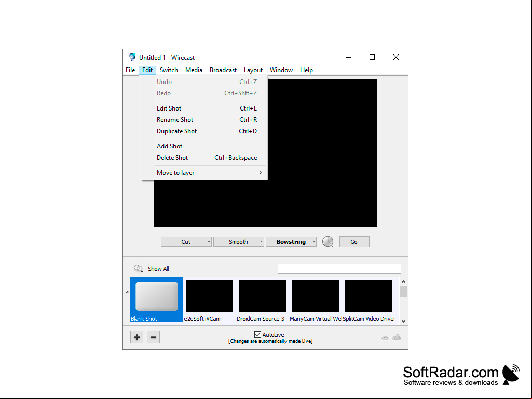532x399 pixels.
Task: Expand the Move to layer submenu
Action: click(x=260, y=173)
